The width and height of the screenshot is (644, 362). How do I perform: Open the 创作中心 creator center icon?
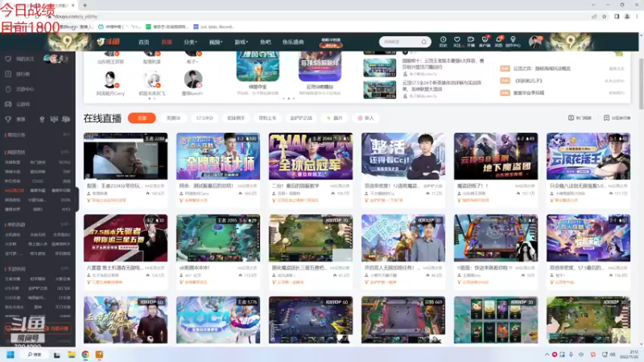point(513,41)
